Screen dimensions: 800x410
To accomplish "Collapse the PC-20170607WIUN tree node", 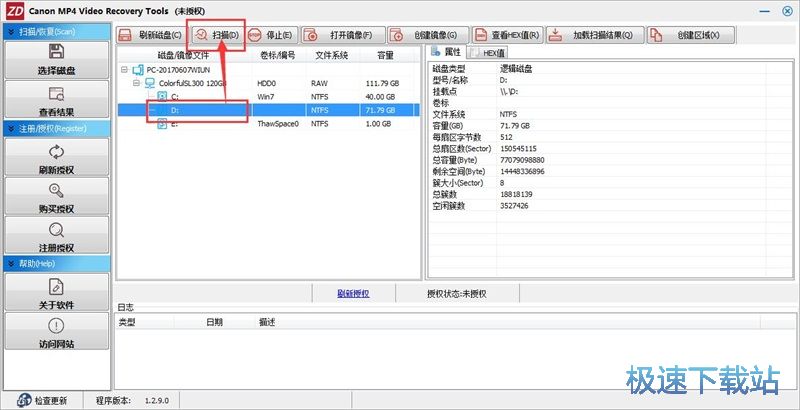I will 125,69.
